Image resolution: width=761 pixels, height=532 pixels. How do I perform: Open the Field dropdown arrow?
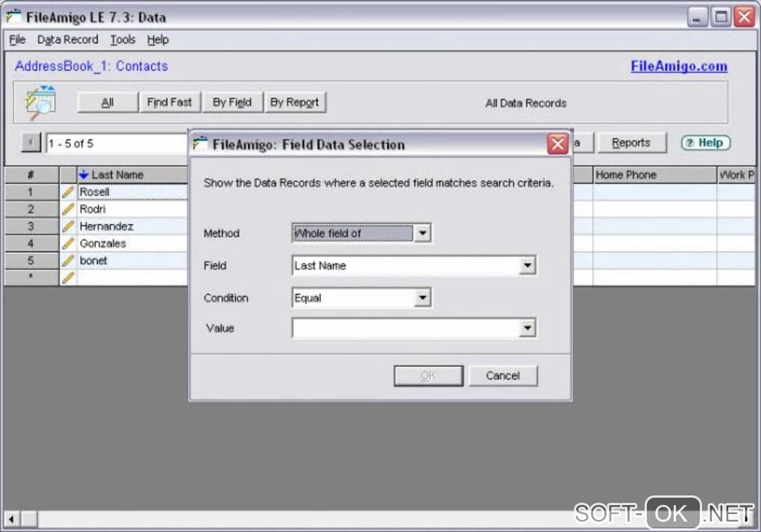tap(527, 266)
